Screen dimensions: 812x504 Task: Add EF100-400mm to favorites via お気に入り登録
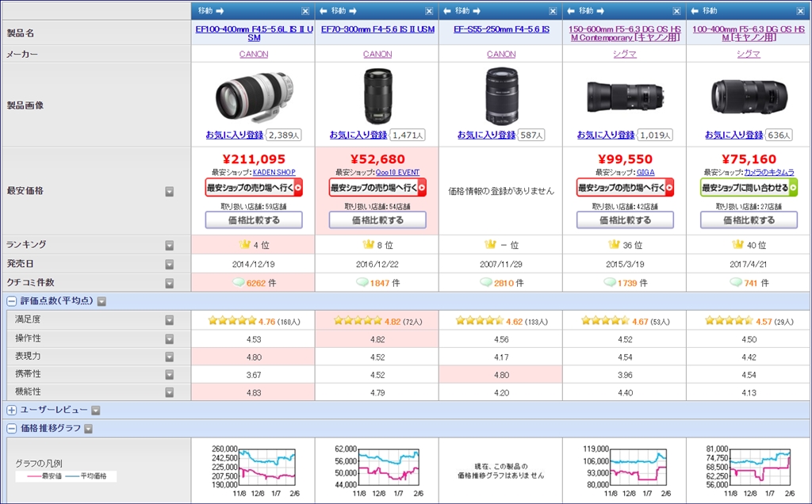(x=235, y=135)
